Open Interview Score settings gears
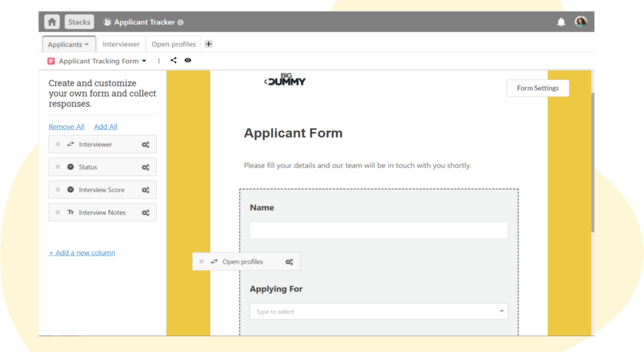 coord(145,190)
